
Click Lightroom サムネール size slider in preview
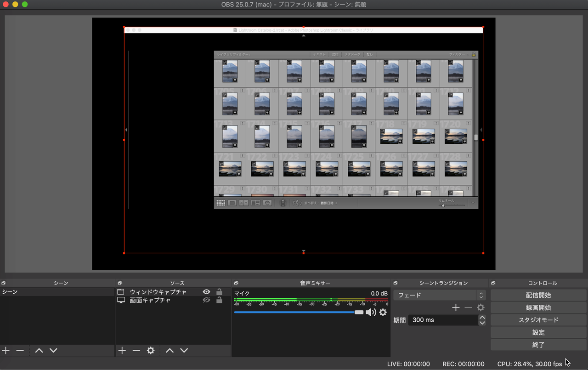click(x=452, y=205)
